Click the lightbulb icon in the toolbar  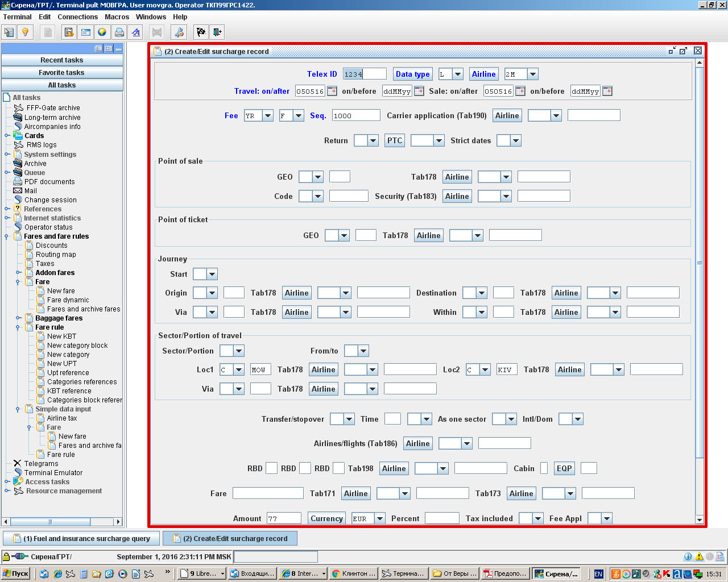tap(25, 32)
